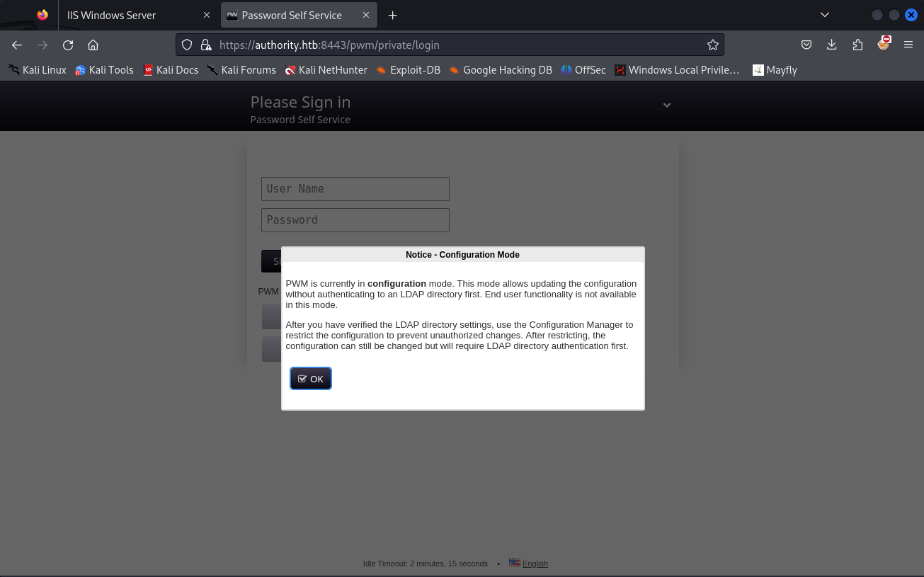Open the Exploit-DB bookmark
Screen dimensions: 924x577
408,69
